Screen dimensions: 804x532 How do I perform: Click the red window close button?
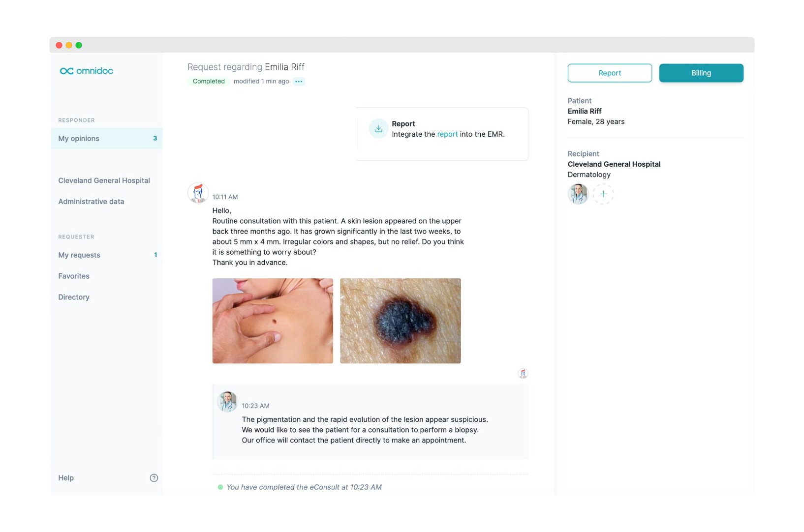click(x=59, y=45)
